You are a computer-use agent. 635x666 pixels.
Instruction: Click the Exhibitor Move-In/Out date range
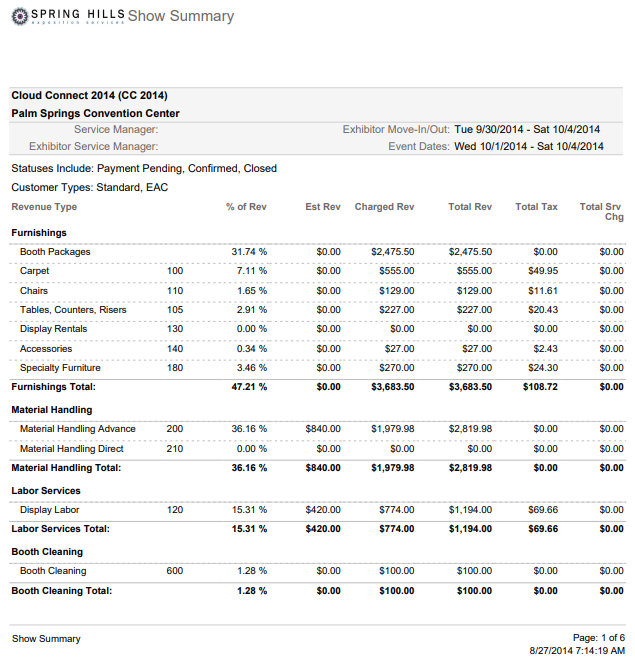click(527, 129)
